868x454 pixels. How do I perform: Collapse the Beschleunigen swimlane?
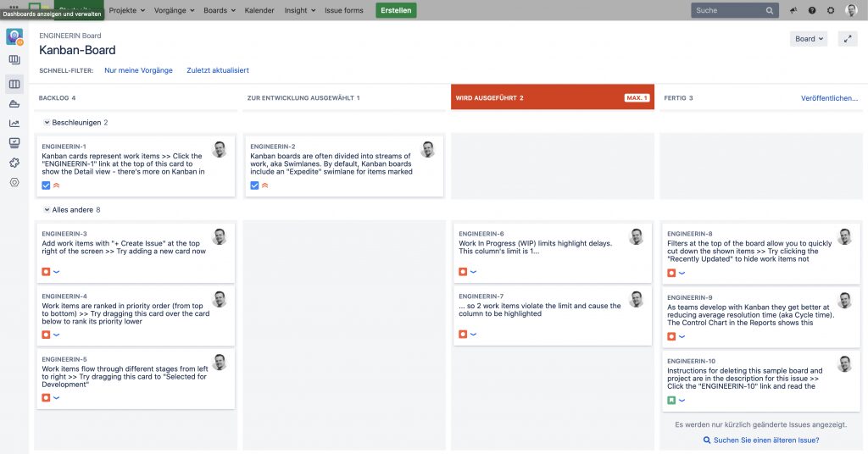pyautogui.click(x=47, y=123)
